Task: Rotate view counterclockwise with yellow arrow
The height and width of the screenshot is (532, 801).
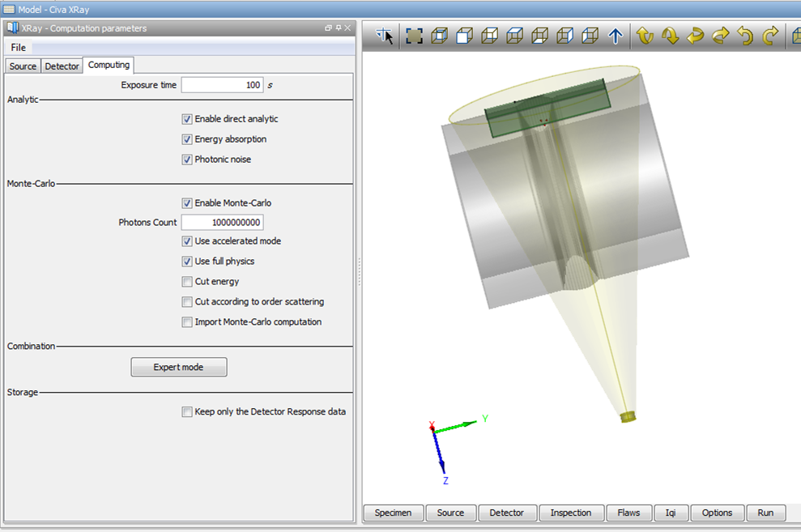Action: (745, 36)
